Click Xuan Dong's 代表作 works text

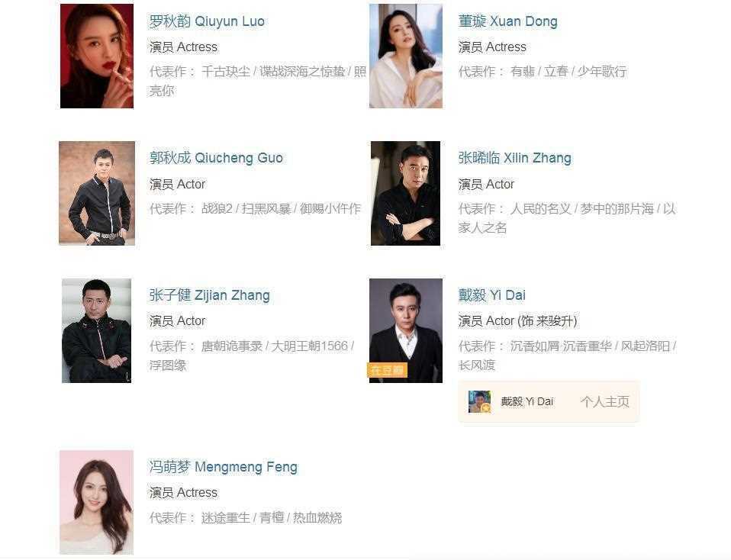coord(543,72)
